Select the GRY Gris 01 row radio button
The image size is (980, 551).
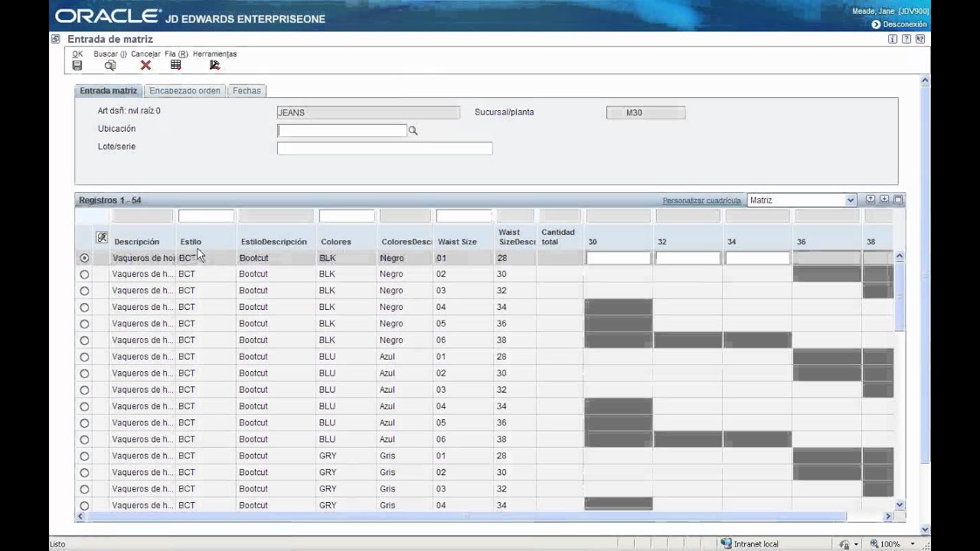[x=84, y=456]
